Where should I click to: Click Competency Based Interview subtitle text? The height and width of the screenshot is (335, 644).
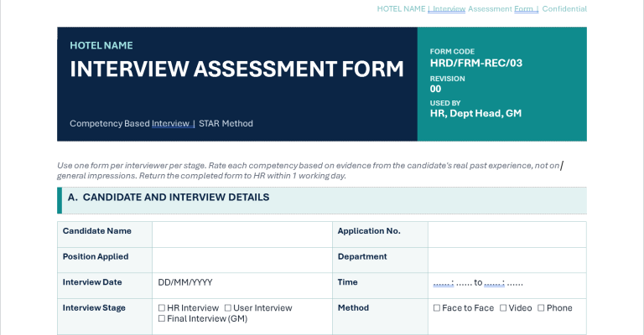pos(130,123)
